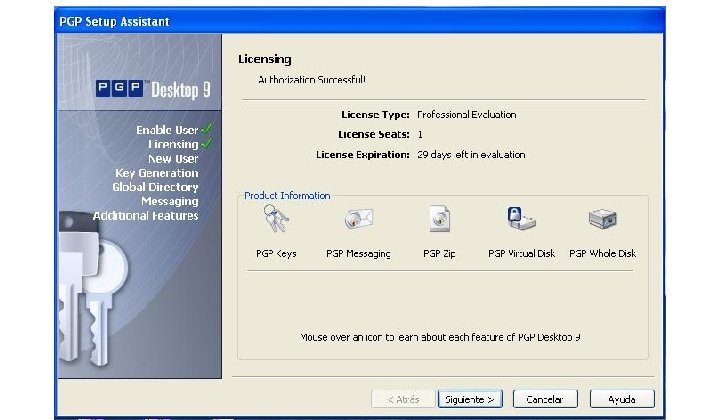The width and height of the screenshot is (720, 420).
Task: Click the PGP Virtual Disk icon
Action: click(x=521, y=218)
